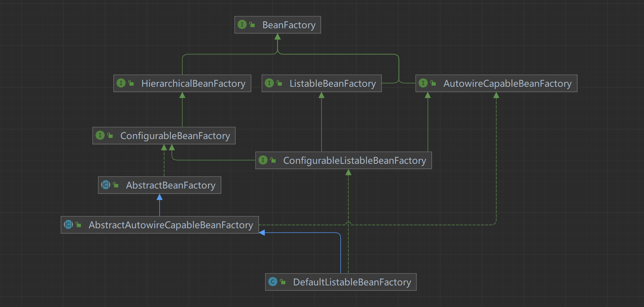Select ConfigurableListableBeanFactory node label

(354, 161)
